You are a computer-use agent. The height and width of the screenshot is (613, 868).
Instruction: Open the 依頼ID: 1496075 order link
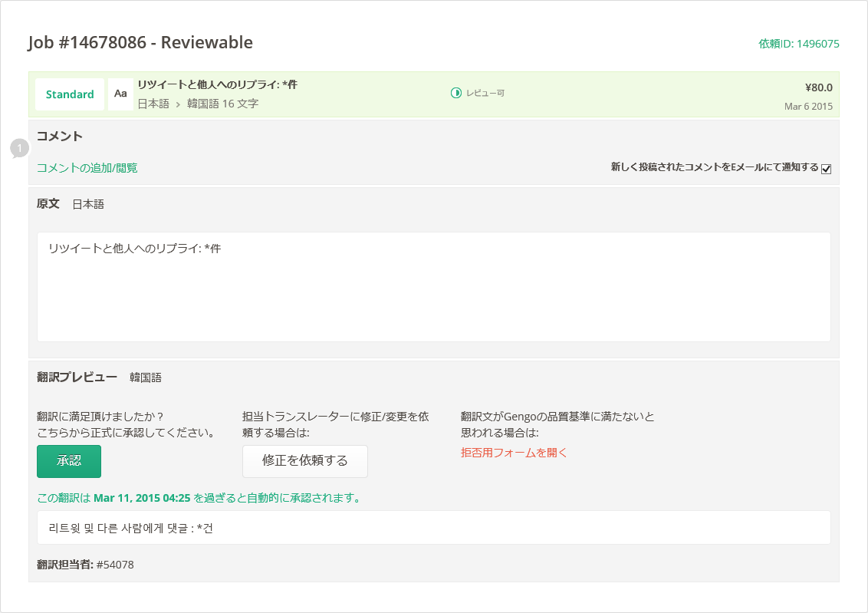[x=798, y=44]
